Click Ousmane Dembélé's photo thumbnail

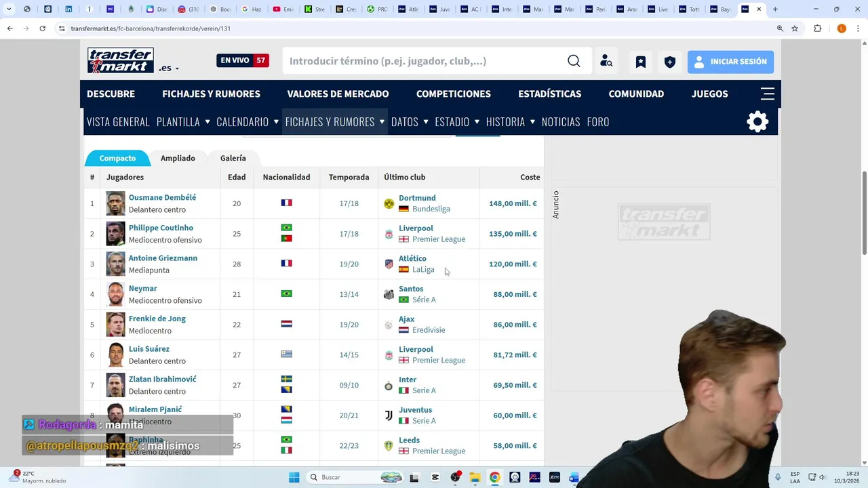click(x=115, y=203)
